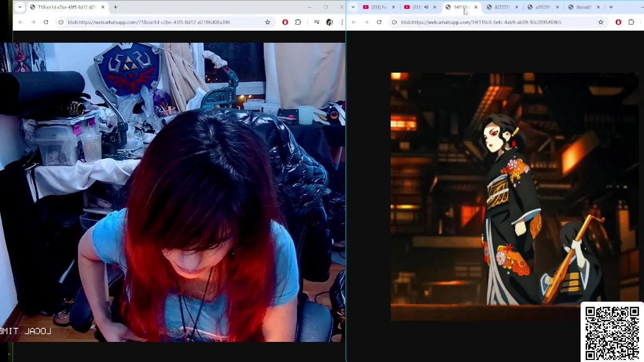Viewport: 644px width, 362px height.
Task: Open red Opera-style extension in left window
Action: [285, 22]
